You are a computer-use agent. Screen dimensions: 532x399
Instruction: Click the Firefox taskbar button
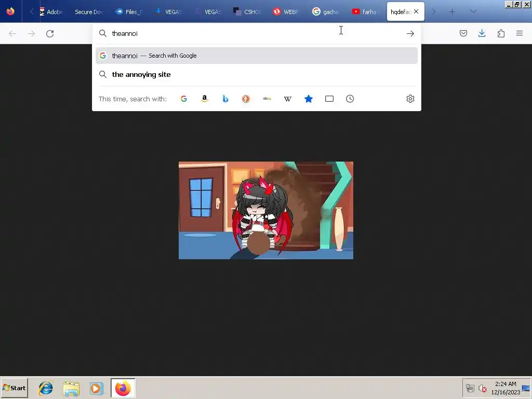[123, 388]
